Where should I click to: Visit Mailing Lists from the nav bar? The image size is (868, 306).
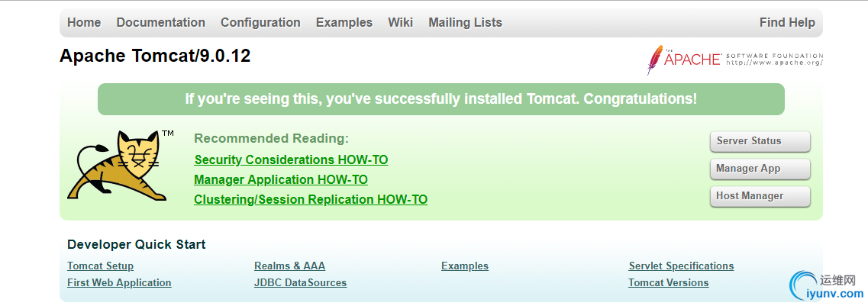point(465,23)
